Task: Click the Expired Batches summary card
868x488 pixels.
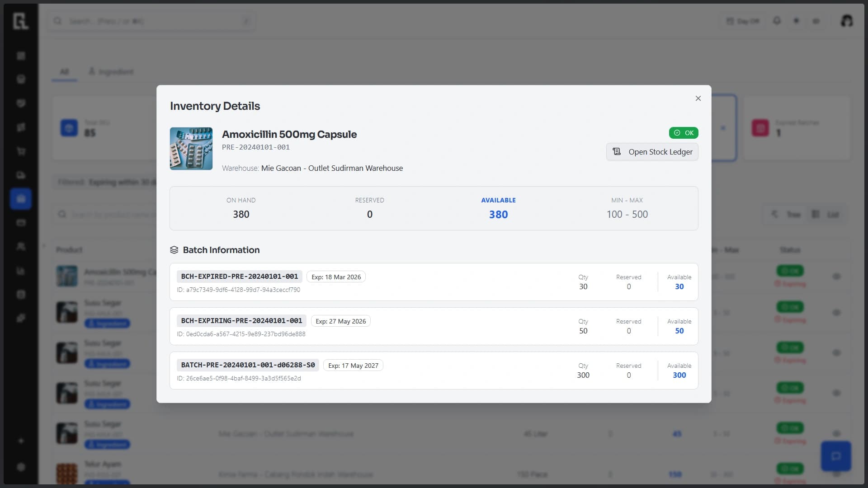Action: click(797, 127)
